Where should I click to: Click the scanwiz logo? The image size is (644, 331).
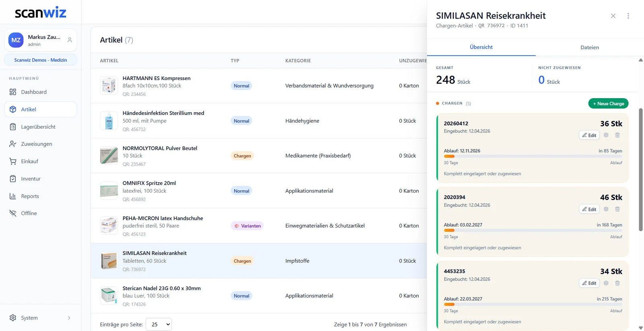pyautogui.click(x=40, y=12)
